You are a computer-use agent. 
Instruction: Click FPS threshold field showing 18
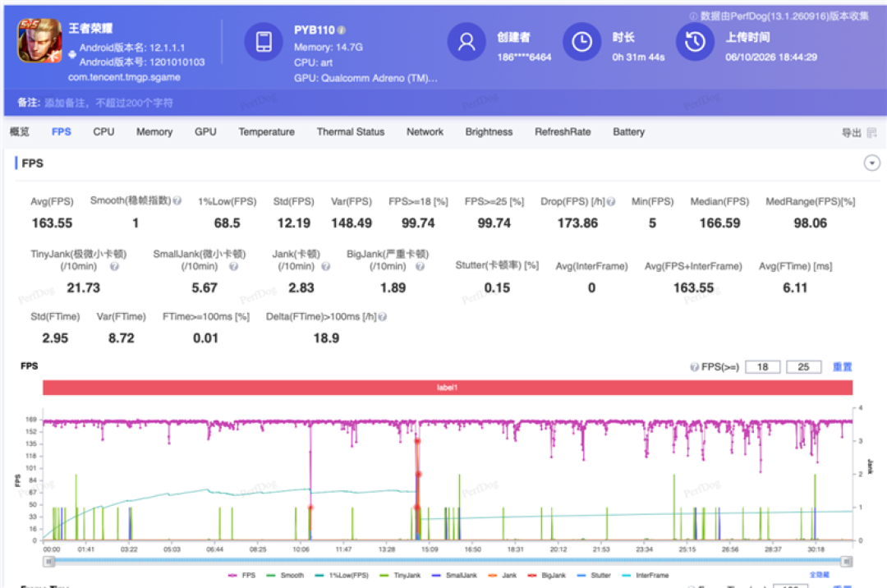[762, 368]
